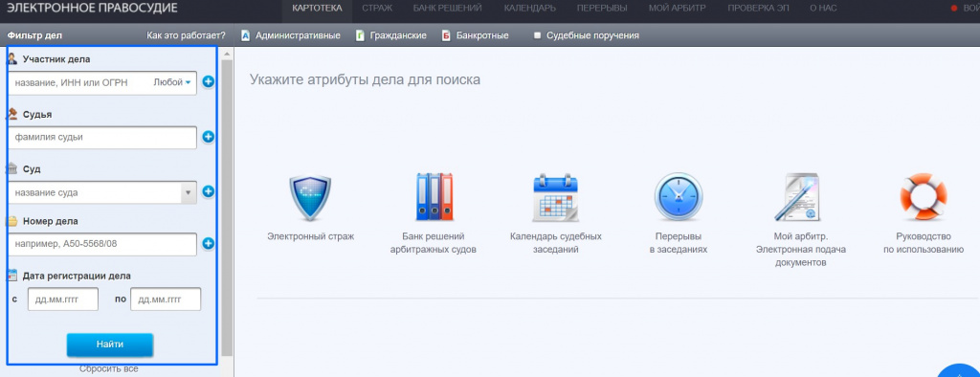Viewport: 980px width, 377px height.
Task: Open Перерывы в заседаниях clock icon
Action: [679, 197]
